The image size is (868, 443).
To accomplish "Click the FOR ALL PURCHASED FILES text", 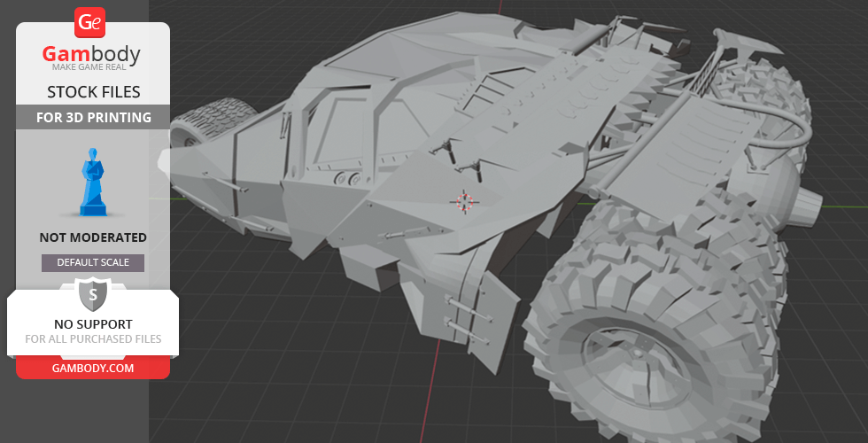I will pyautogui.click(x=93, y=338).
